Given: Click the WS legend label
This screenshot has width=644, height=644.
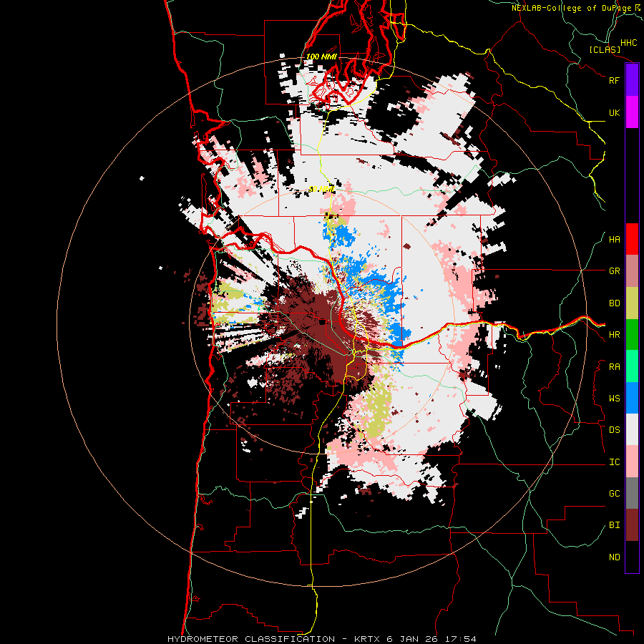Looking at the screenshot, I should click(x=614, y=399).
